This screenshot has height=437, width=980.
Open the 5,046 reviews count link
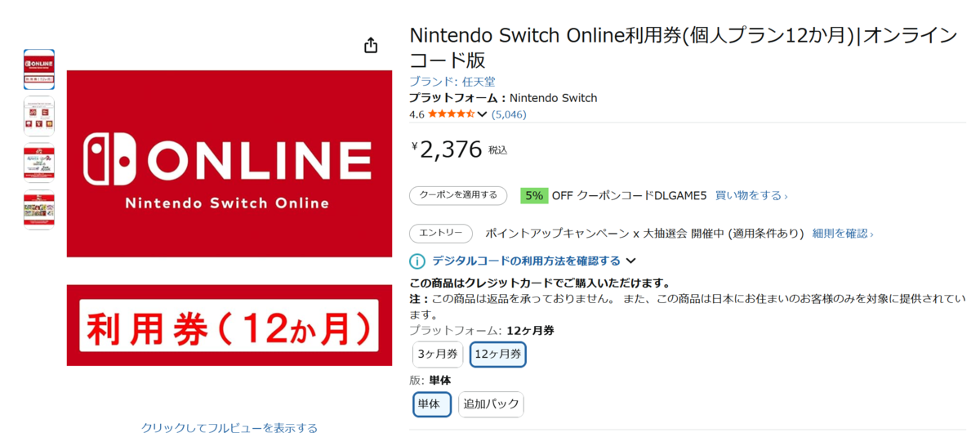point(509,114)
